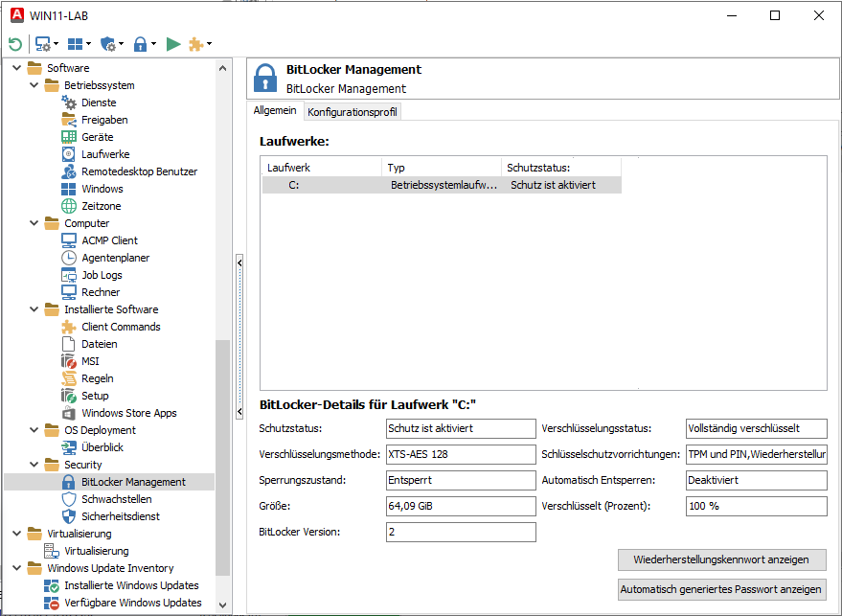
Task: Click the Verschlüsselt (Prozent) field
Action: point(756,506)
